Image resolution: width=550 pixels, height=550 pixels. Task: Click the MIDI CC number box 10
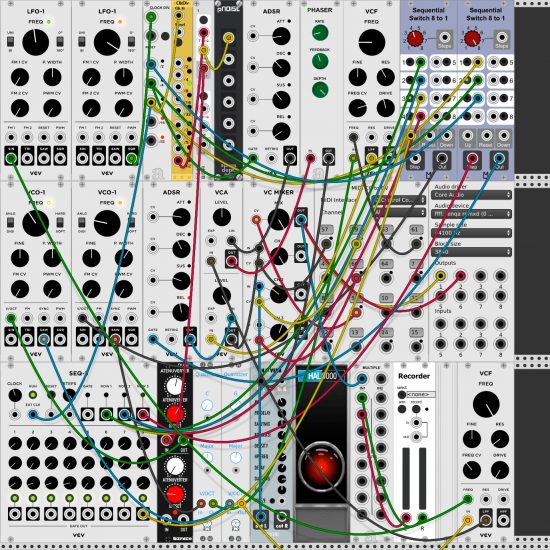(386, 298)
